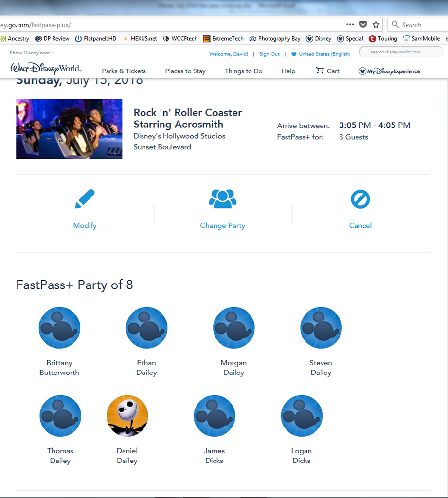The height and width of the screenshot is (498, 448).
Task: Click the Rock 'n' Roller Coaster title
Action: pyautogui.click(x=187, y=119)
